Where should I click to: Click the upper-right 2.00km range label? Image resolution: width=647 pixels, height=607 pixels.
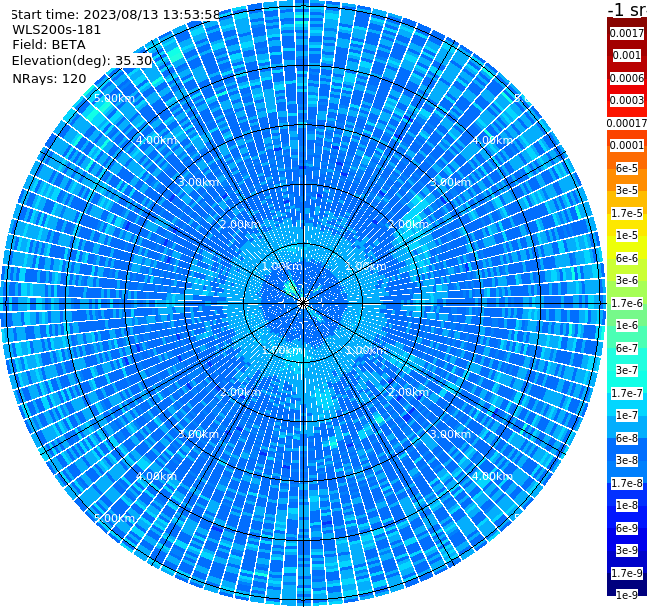coord(409,224)
